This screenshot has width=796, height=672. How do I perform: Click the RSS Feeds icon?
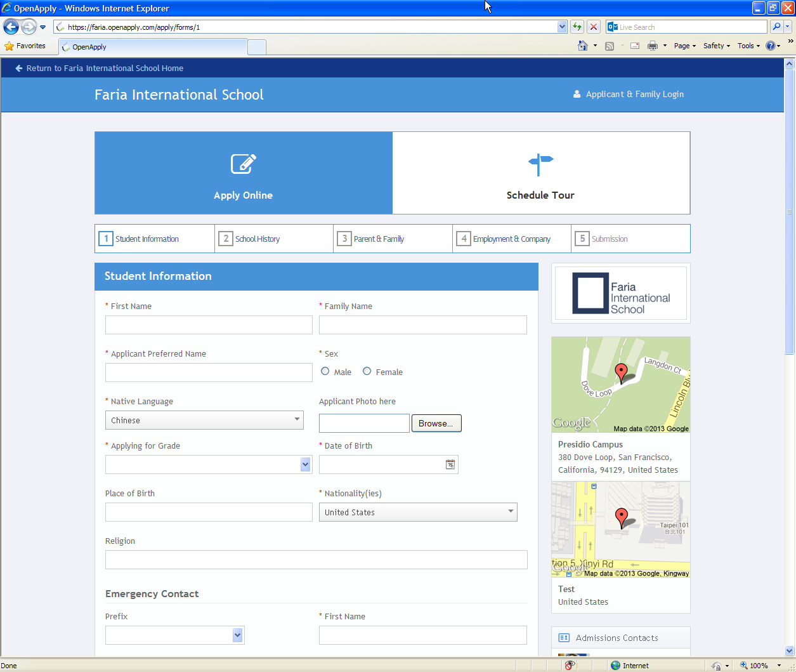[610, 46]
